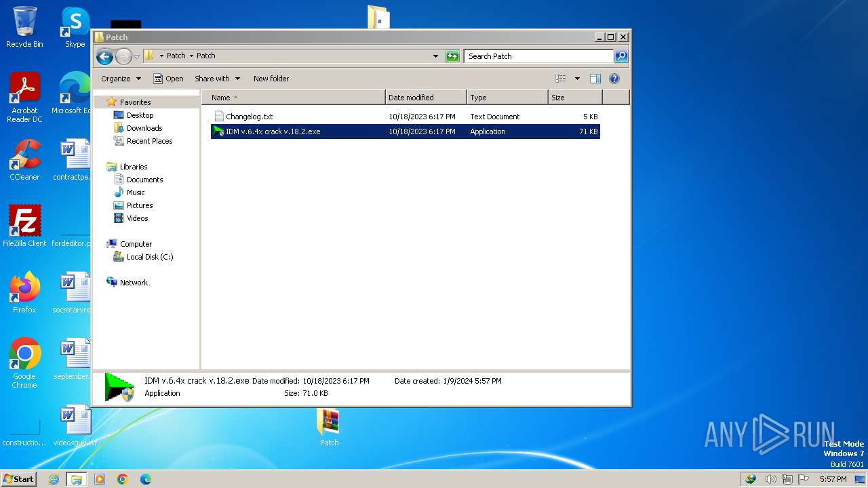Open the Organize menu
Viewport: 868px width, 488px height.
[x=121, y=79]
